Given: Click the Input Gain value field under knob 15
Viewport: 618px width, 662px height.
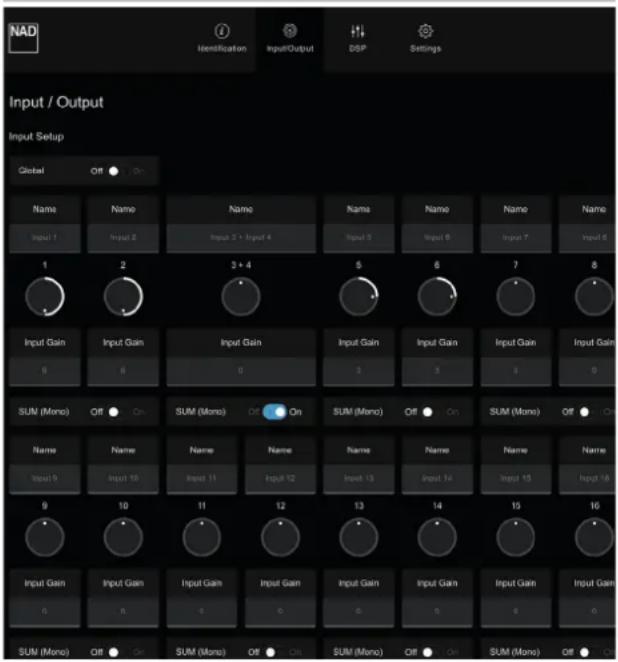Looking at the screenshot, I should tap(515, 612).
